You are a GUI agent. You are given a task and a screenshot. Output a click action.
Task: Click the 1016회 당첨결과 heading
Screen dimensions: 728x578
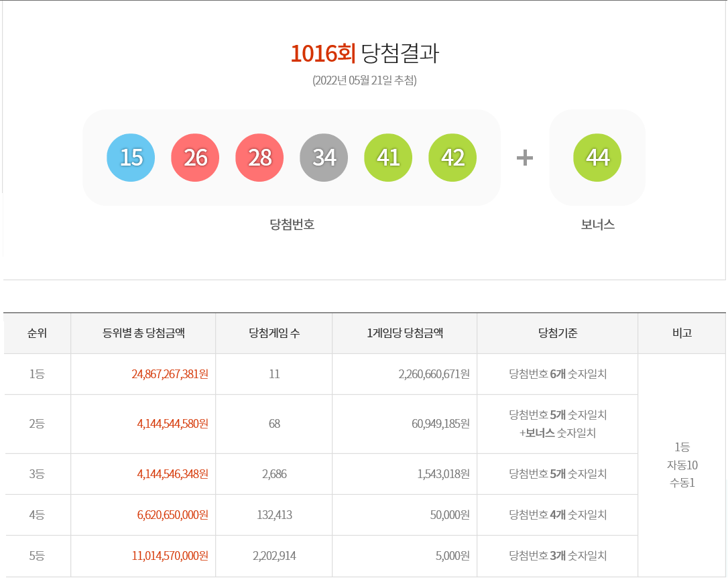point(364,54)
